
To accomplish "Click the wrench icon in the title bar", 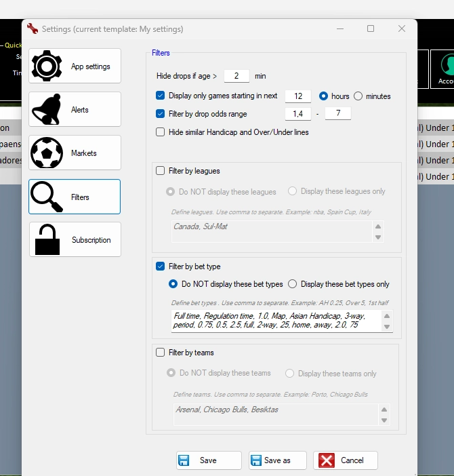I will click(x=33, y=29).
